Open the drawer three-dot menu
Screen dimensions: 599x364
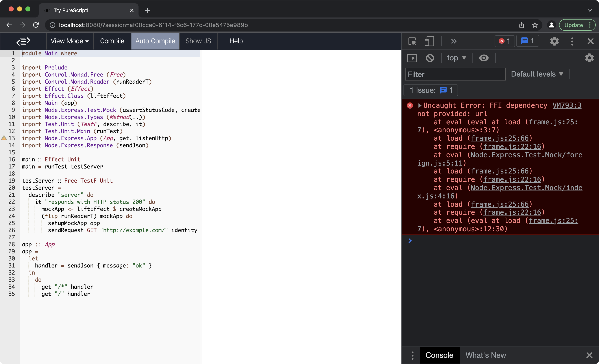click(x=412, y=355)
